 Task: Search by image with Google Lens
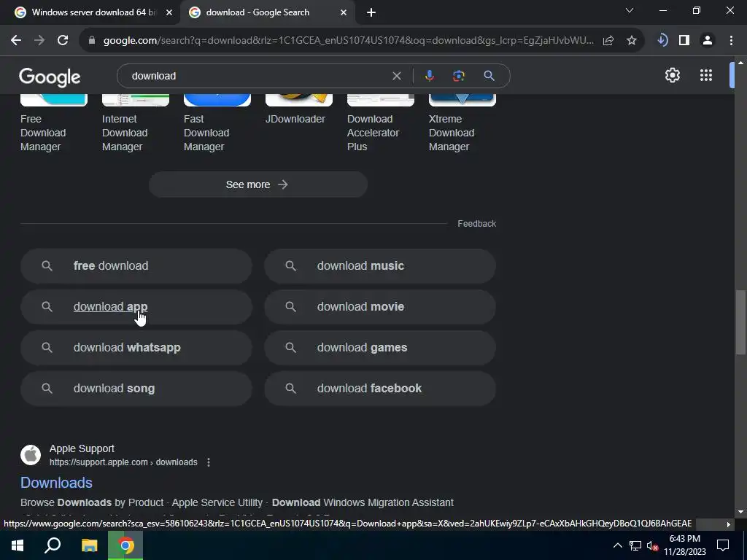[x=458, y=76]
